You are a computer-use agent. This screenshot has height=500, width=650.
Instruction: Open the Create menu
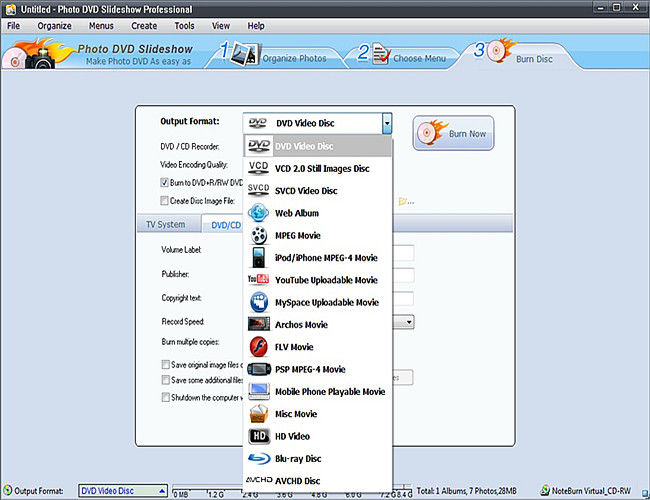click(x=144, y=26)
